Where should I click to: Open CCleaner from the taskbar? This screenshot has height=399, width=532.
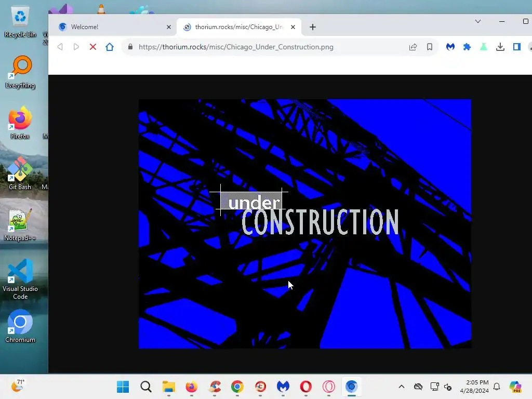tap(215, 387)
